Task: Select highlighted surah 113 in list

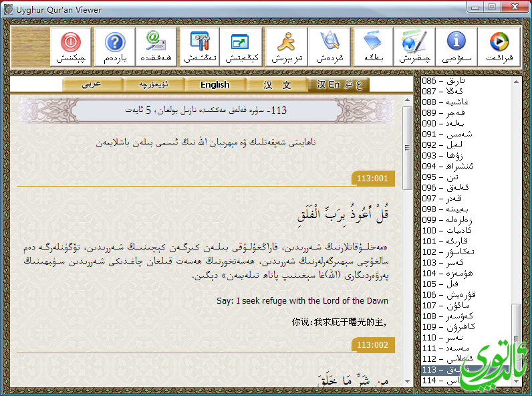Action: point(466,369)
